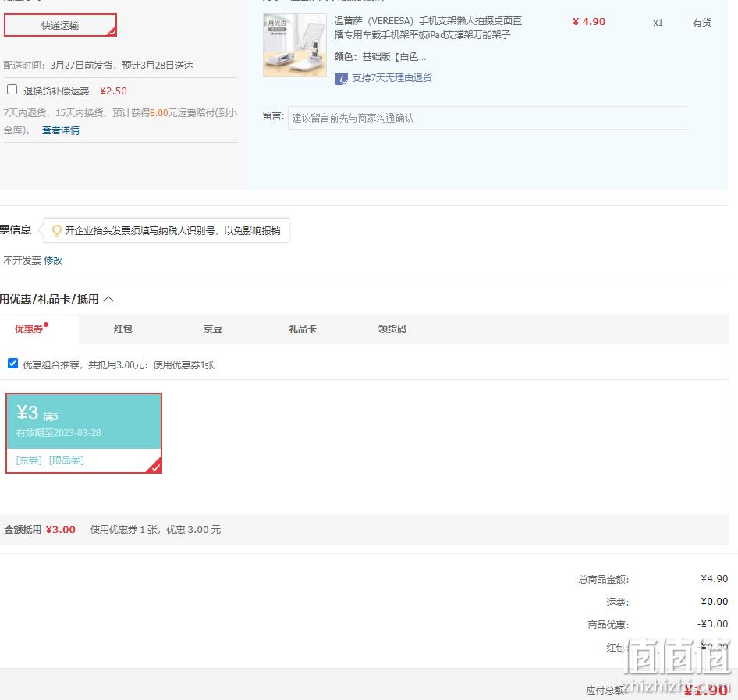Click the 商品优惠 -¥3.00 value

pyautogui.click(x=712, y=624)
